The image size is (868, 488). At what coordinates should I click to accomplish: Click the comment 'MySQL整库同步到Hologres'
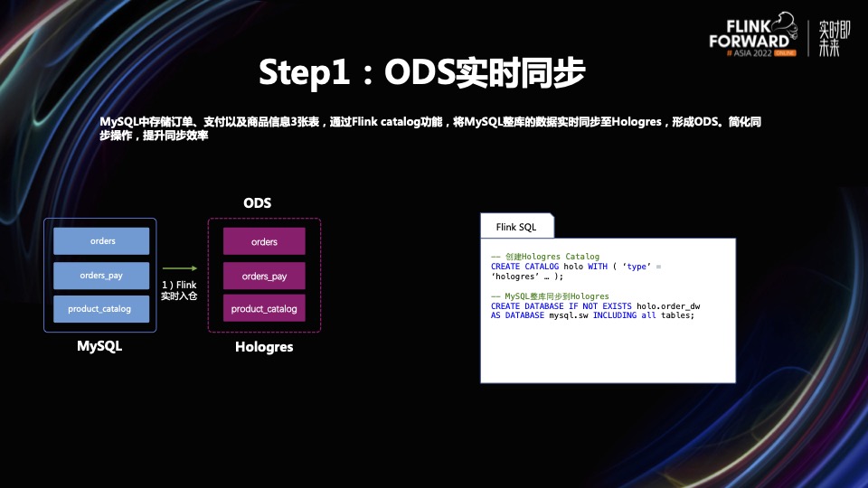[x=550, y=296]
